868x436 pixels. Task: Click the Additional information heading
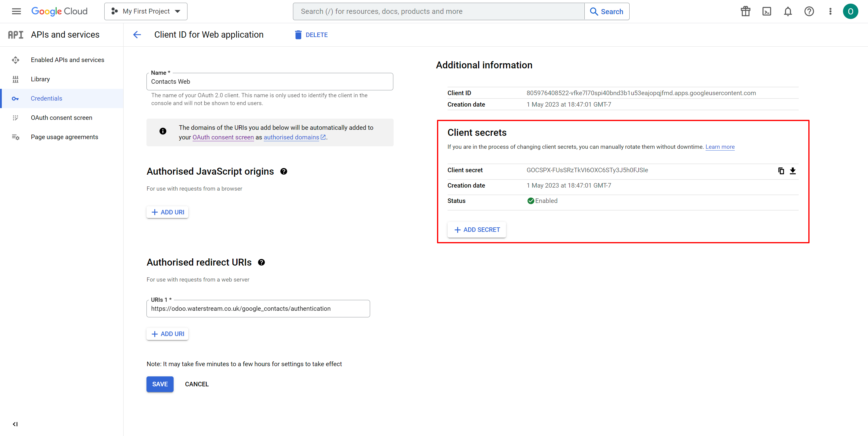tap(484, 65)
